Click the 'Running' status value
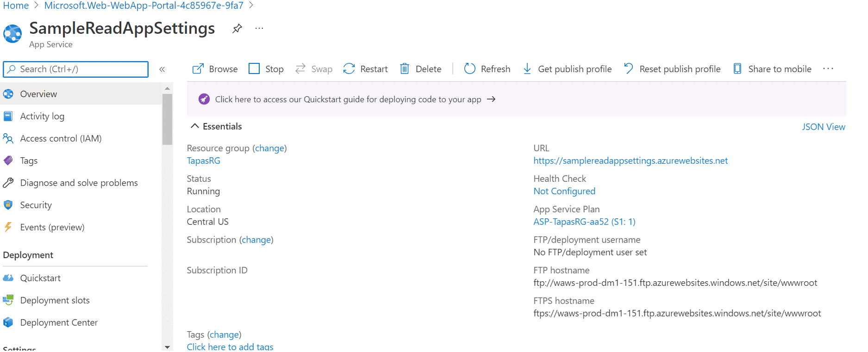 tap(204, 191)
